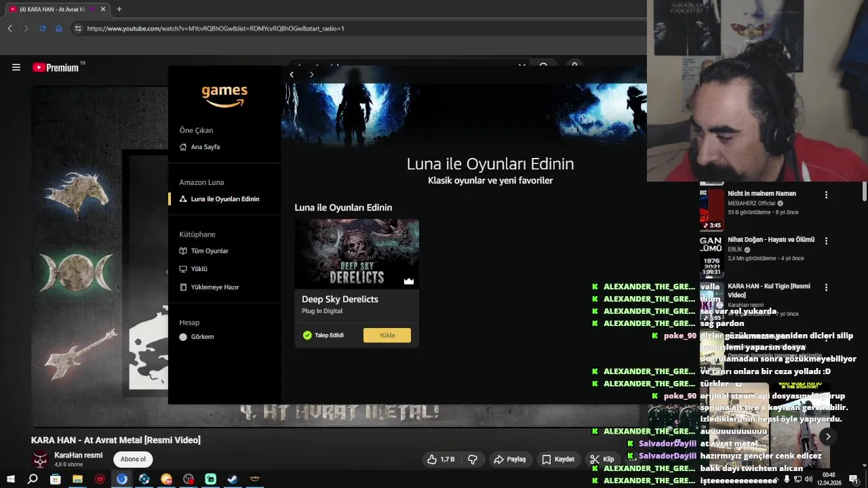Open the taskbar clock and date
868x488 pixels.
pyautogui.click(x=828, y=479)
